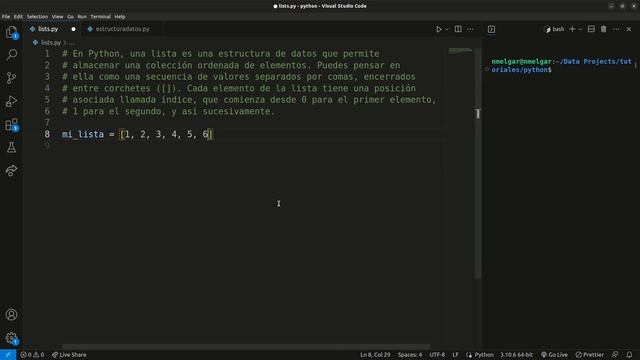Screen dimensions: 640x360
Task: Open the Testing flask icon
Action: 11,147
